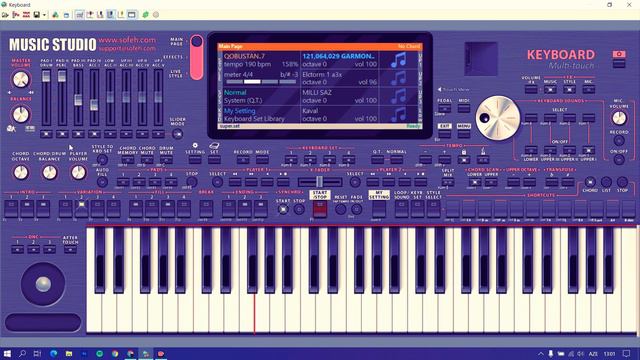Open the dropdown arrow beside the save icon

[x=44, y=15]
